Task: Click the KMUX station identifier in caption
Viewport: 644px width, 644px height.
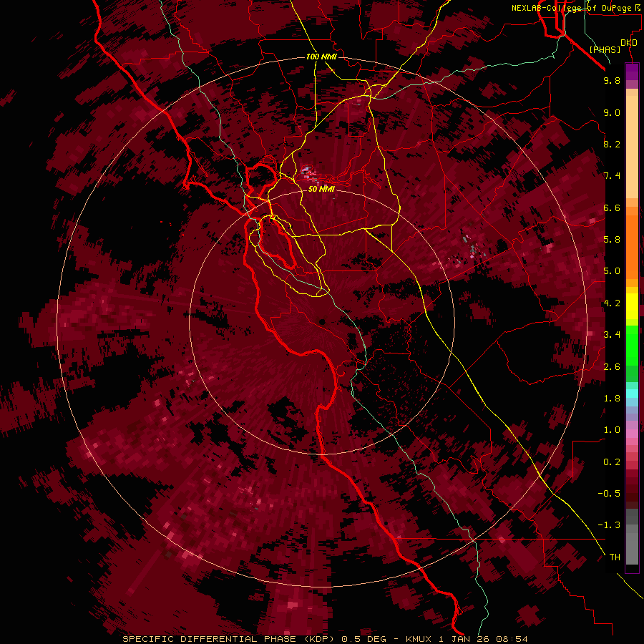Action: pos(420,639)
